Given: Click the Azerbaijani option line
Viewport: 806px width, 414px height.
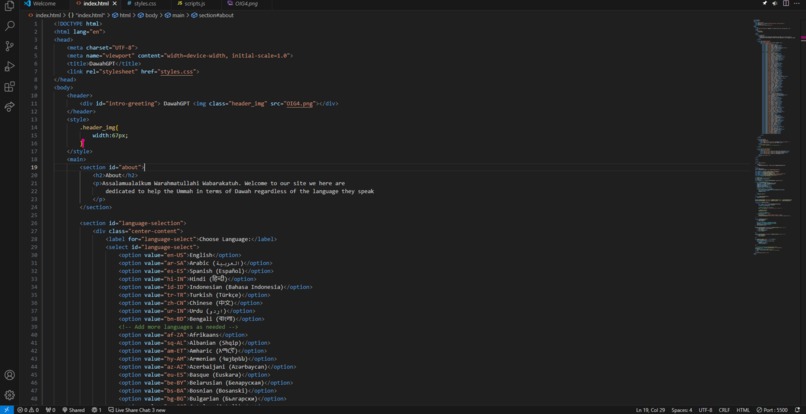Looking at the screenshot, I should [207, 367].
